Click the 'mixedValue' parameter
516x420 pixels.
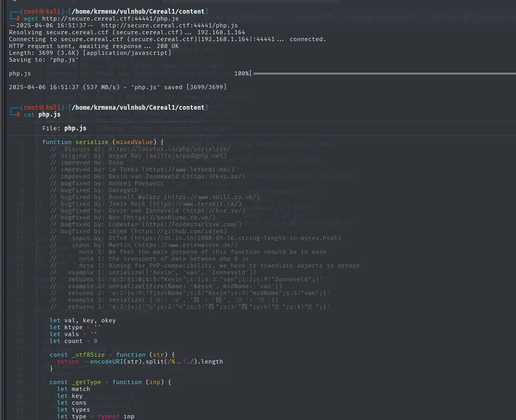click(x=134, y=142)
